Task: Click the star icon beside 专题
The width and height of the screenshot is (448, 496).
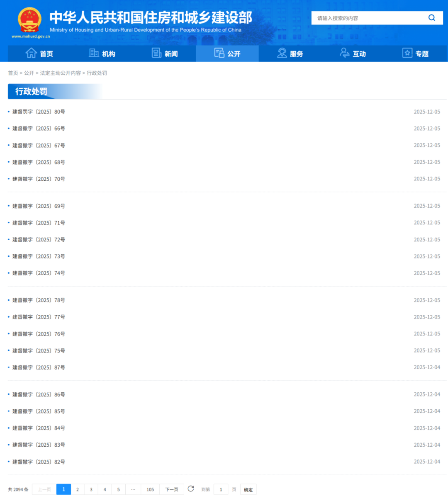Action: pos(407,53)
